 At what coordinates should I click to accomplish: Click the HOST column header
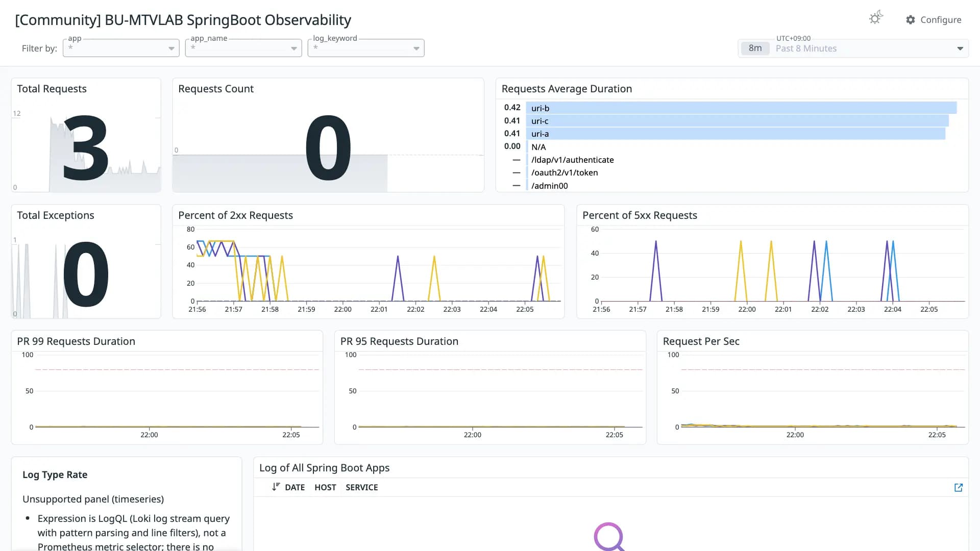pyautogui.click(x=325, y=487)
